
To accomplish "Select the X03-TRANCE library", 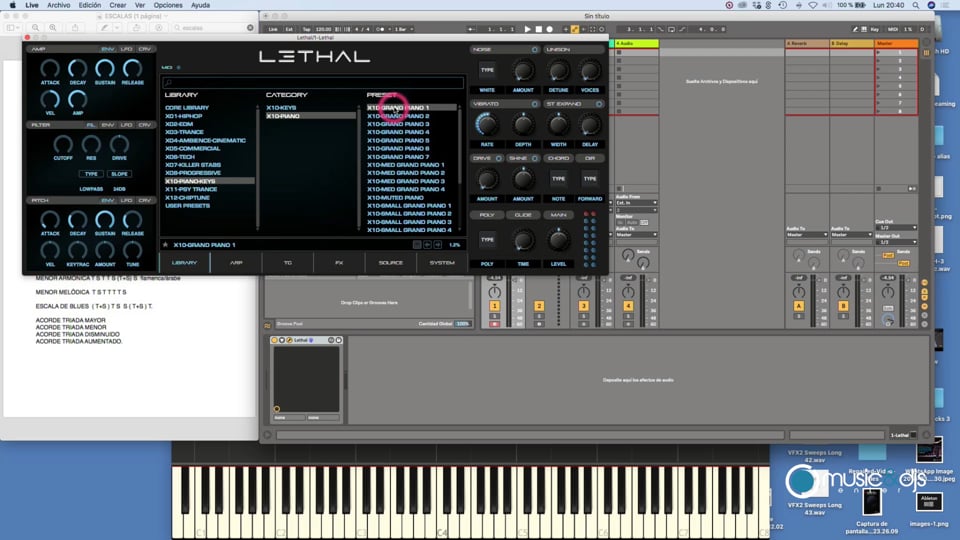I will pos(184,132).
